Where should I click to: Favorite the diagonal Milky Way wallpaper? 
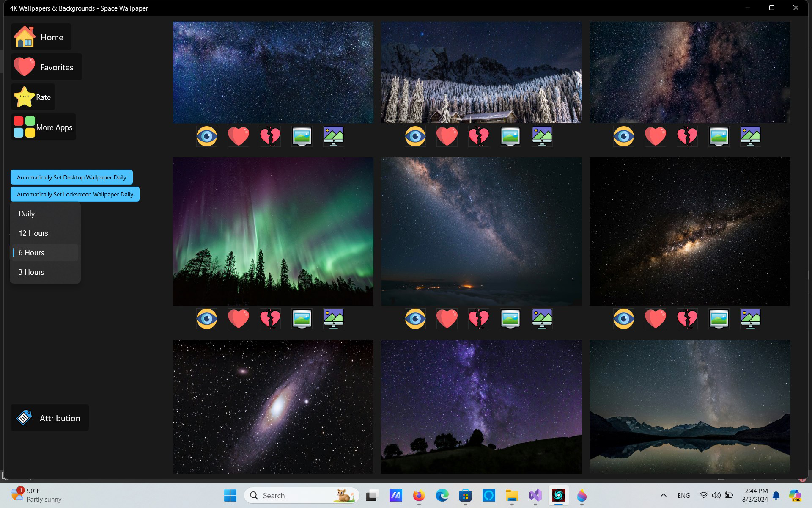[x=447, y=319]
